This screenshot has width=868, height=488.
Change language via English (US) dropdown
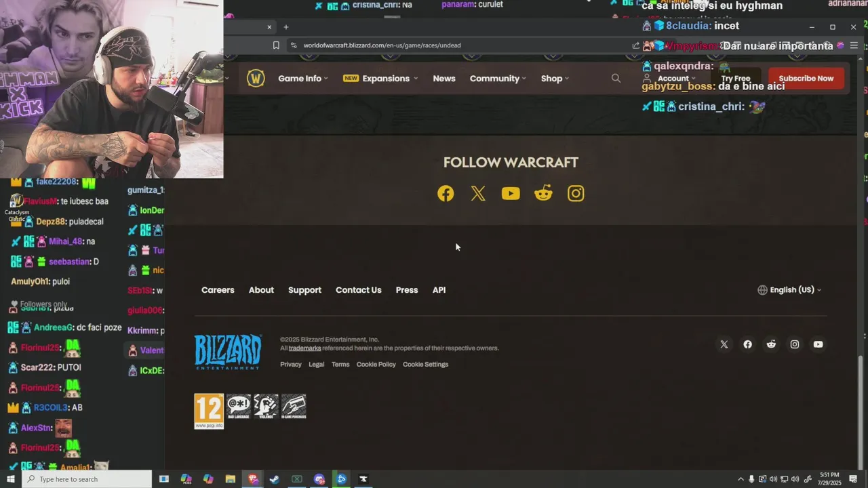tap(789, 290)
